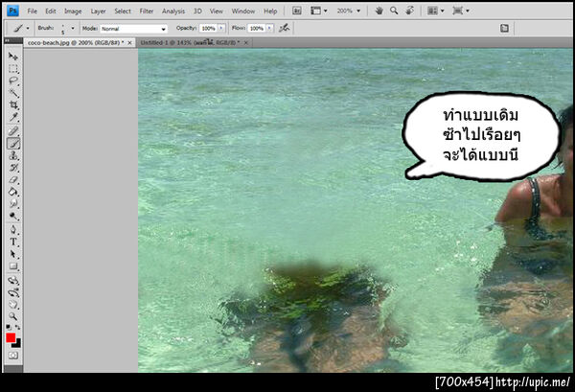Select the Rectangular Marquee tool
The image size is (575, 392).
coord(13,69)
